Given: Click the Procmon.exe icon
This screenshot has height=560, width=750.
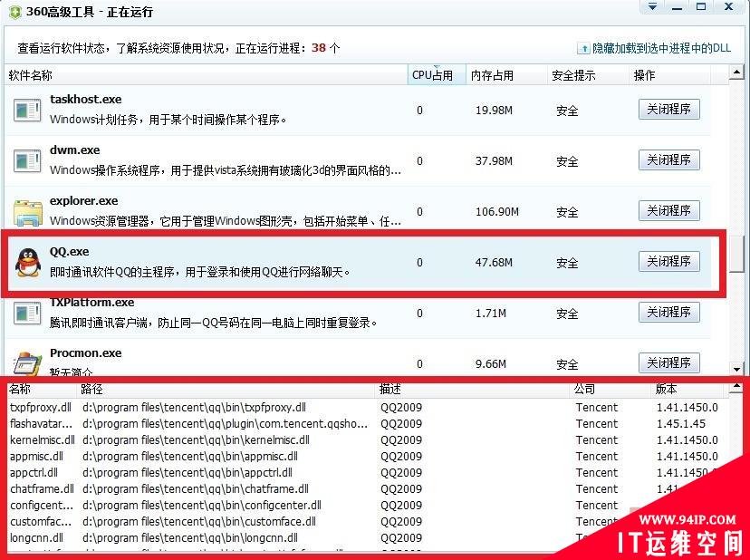Looking at the screenshot, I should [28, 362].
